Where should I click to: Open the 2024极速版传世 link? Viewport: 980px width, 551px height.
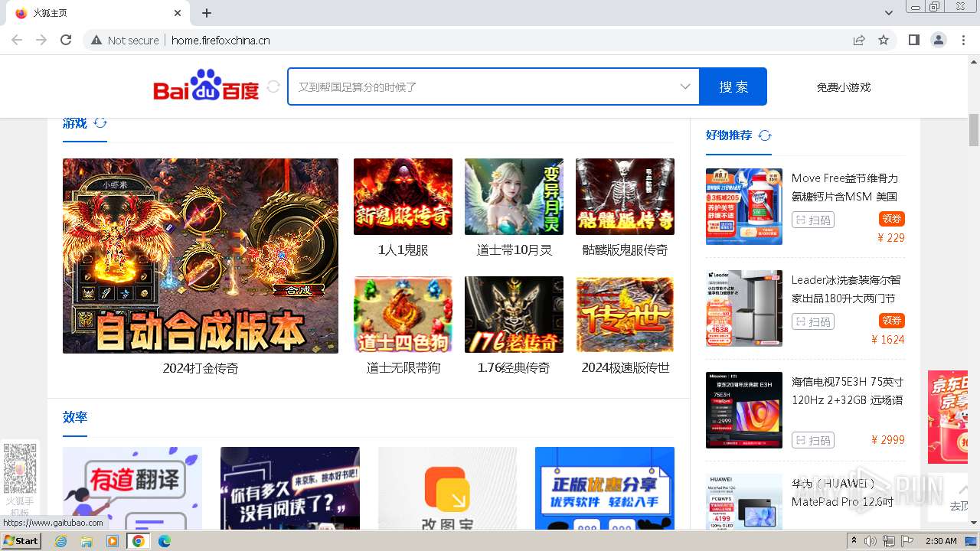tap(626, 368)
